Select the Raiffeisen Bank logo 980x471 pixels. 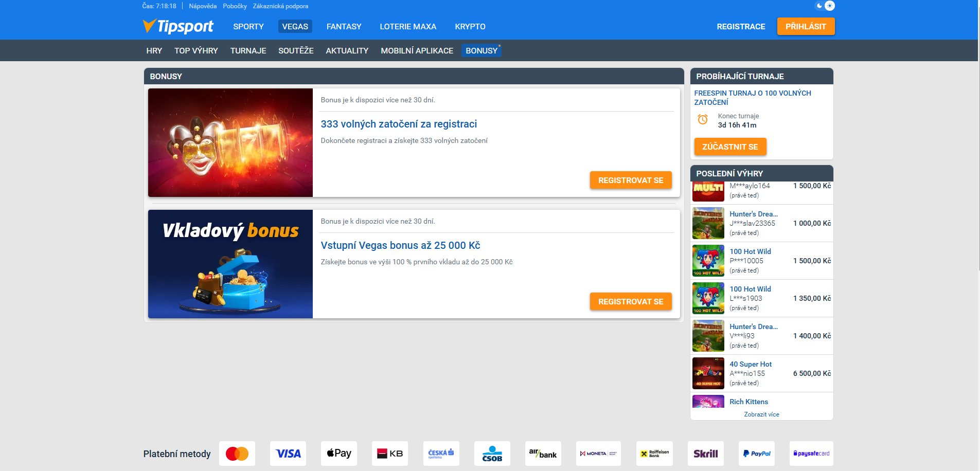[654, 454]
